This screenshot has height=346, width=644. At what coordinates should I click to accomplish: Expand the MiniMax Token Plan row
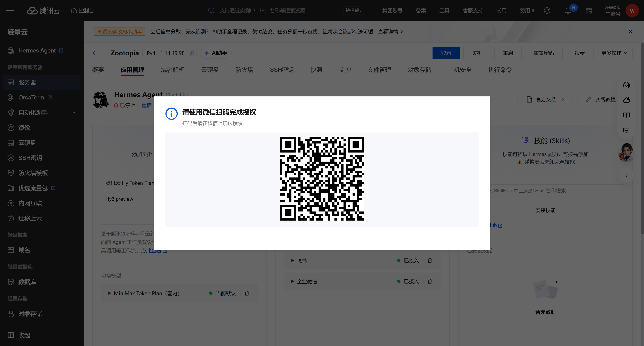pyautogui.click(x=109, y=293)
